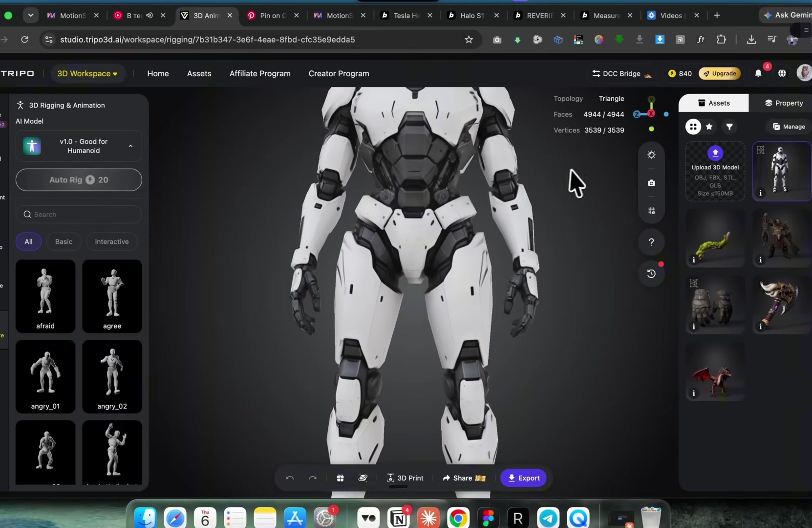The height and width of the screenshot is (528, 812).
Task: Open the red dragon asset thumbnail
Action: [x=715, y=372]
